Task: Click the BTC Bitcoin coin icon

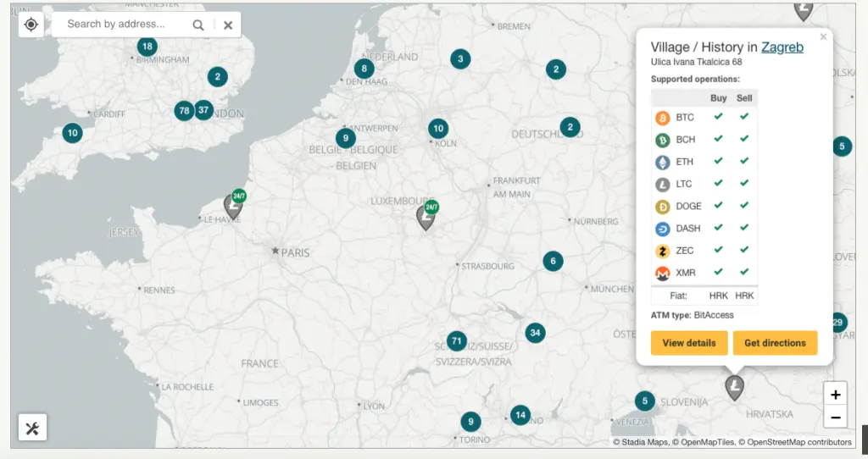Action: [663, 118]
